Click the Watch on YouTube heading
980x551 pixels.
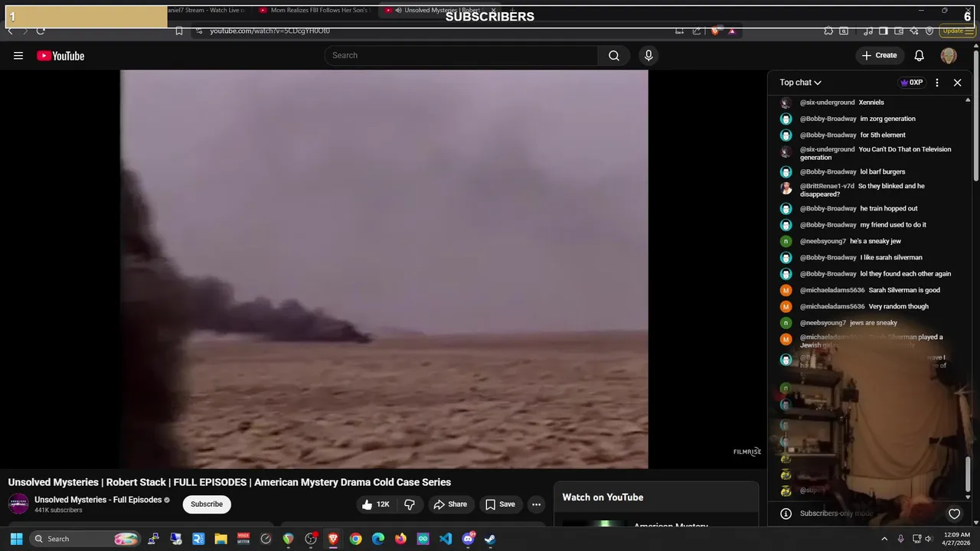point(603,497)
